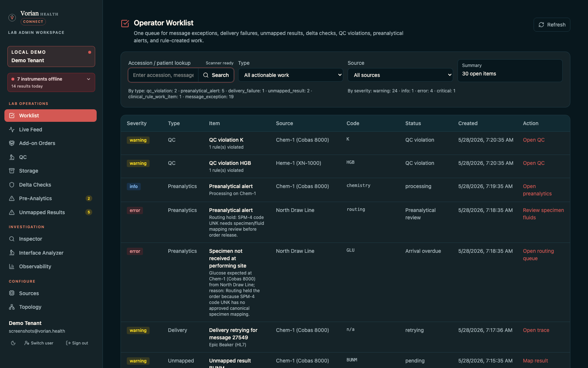Click the CONNECT badge under Vorian
The width and height of the screenshot is (588, 368).
(33, 22)
